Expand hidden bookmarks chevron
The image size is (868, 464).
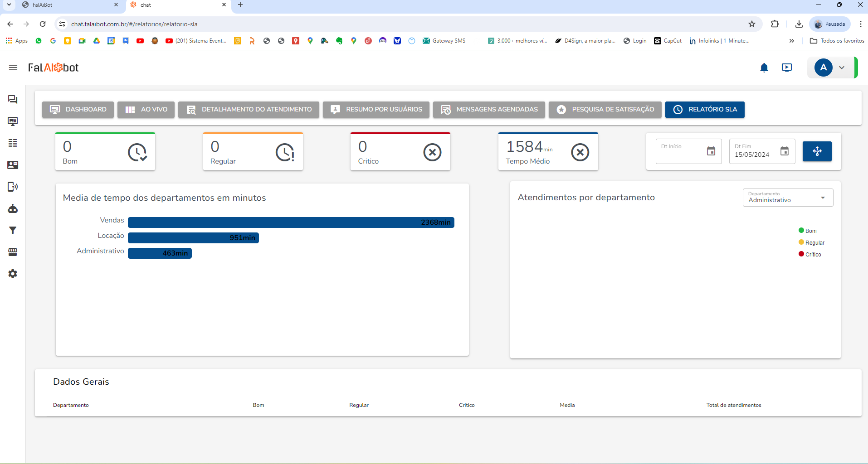tap(792, 41)
